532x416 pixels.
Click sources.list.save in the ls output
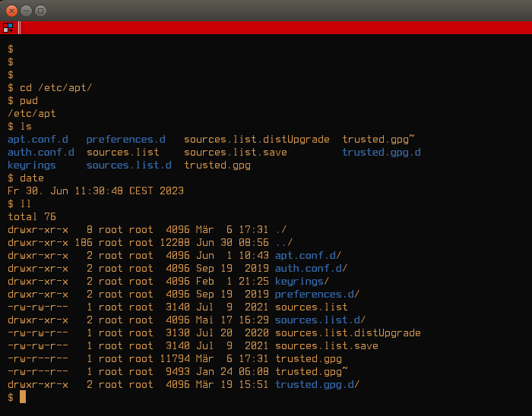tap(236, 153)
